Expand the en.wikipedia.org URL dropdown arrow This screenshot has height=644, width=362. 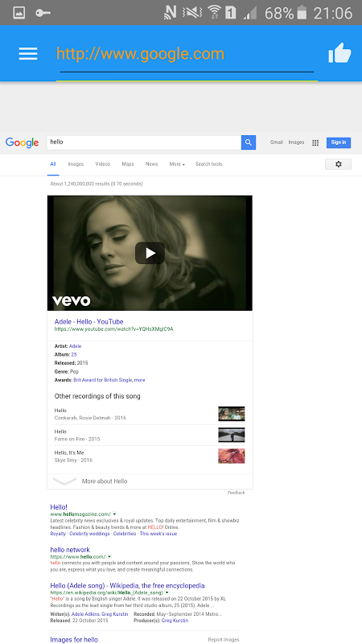(x=167, y=592)
